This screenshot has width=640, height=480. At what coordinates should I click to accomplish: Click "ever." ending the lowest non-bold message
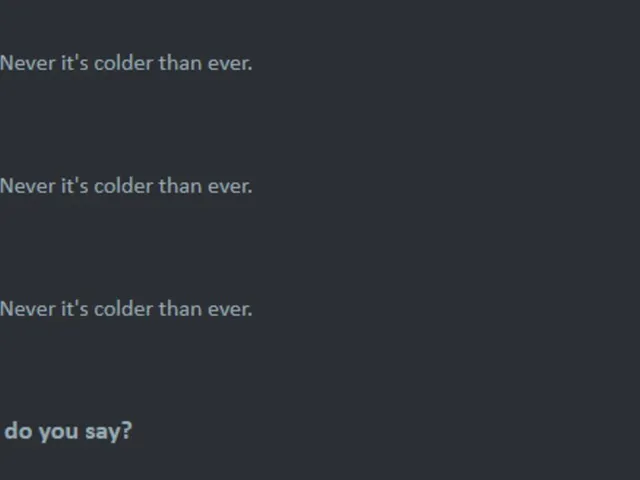pyautogui.click(x=230, y=310)
